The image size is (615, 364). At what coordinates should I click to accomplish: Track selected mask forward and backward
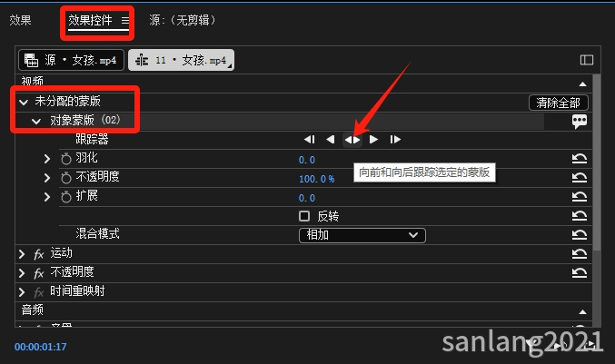tap(352, 140)
